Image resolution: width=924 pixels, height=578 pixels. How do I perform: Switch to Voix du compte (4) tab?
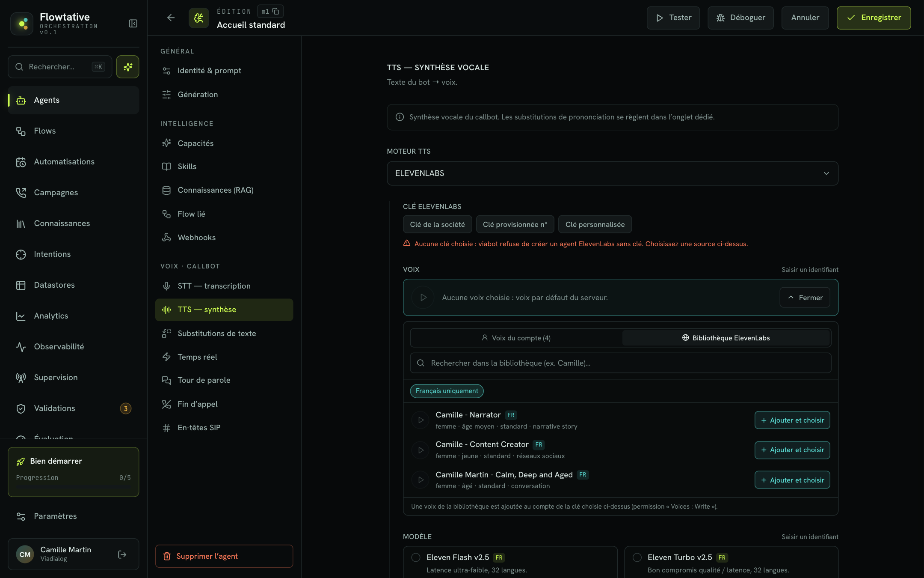click(x=516, y=338)
